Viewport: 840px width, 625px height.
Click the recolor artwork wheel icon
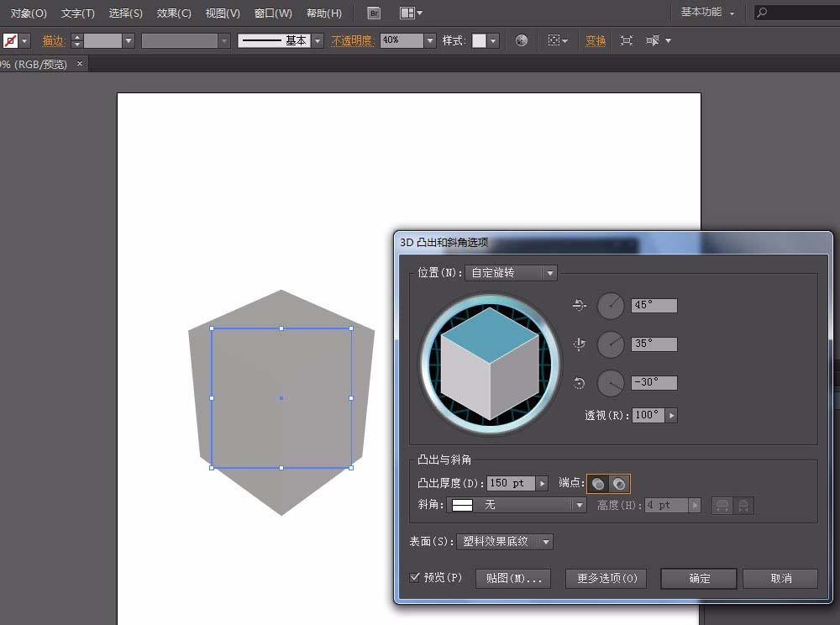point(522,40)
